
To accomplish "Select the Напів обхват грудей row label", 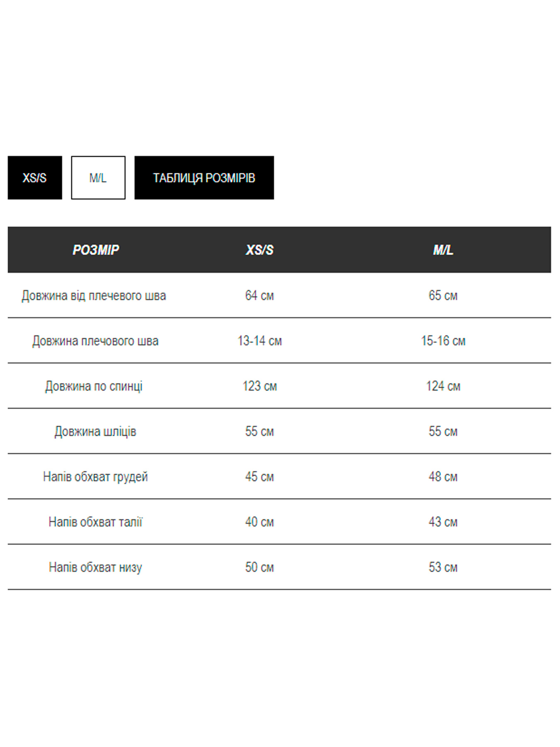I will point(95,476).
